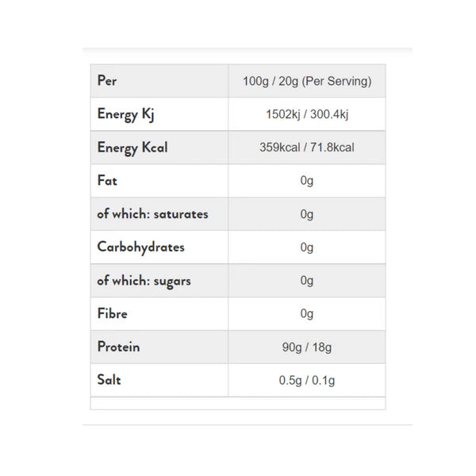Click the "Carbohydrates" row label
This screenshot has height=476, width=476.
pos(140,247)
